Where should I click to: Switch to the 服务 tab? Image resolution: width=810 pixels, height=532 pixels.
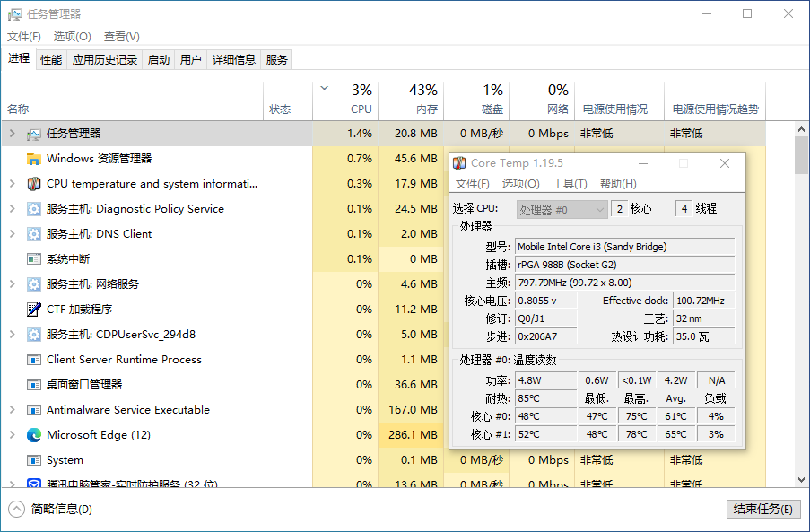point(276,60)
